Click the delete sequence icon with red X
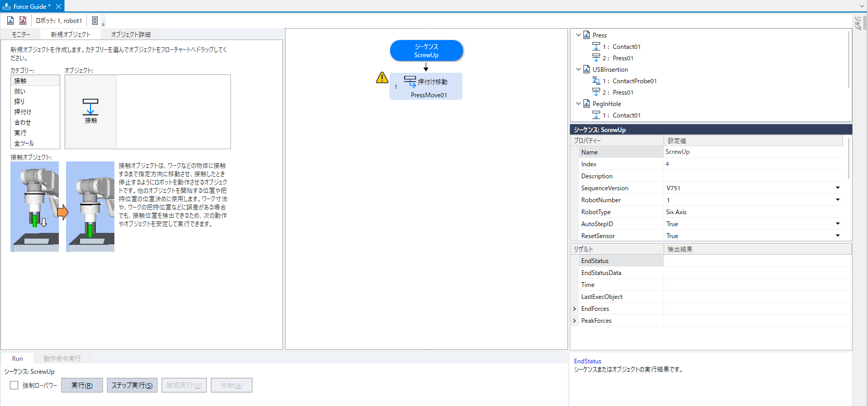Viewport: 868px width, 406px height. point(23,21)
